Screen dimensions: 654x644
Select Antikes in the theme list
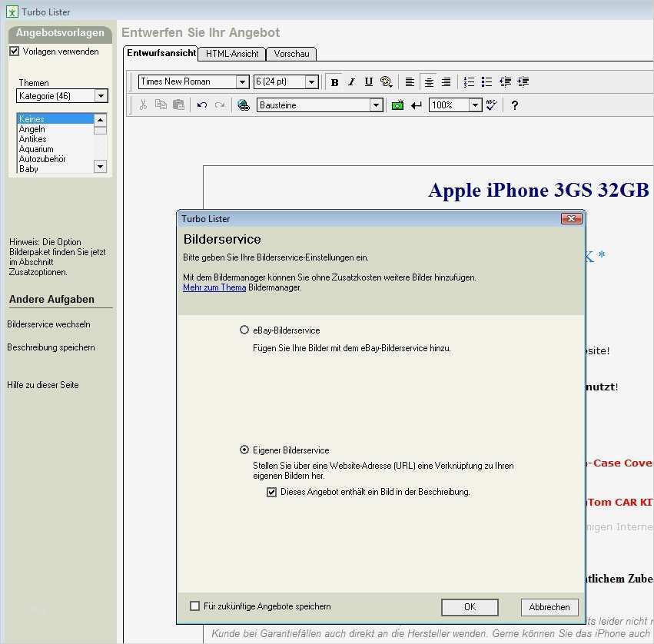[x=55, y=139]
